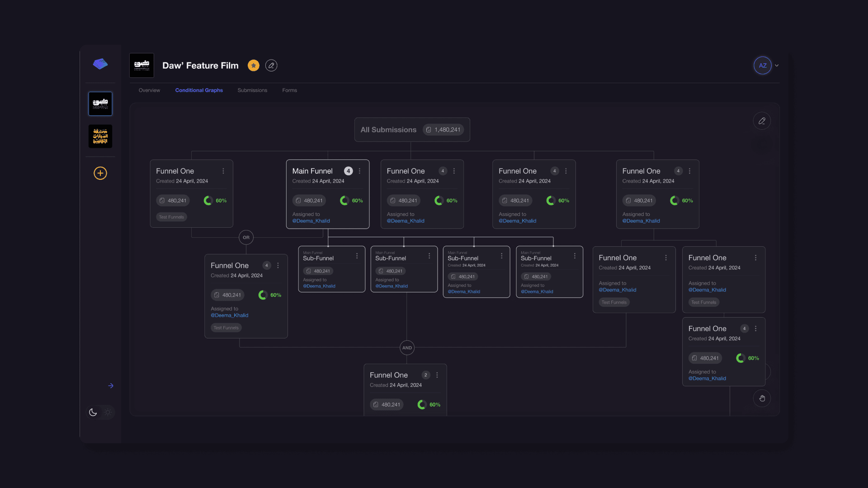Click the blue app logo in sidebar
Viewport: 868px width, 488px height.
(x=100, y=64)
